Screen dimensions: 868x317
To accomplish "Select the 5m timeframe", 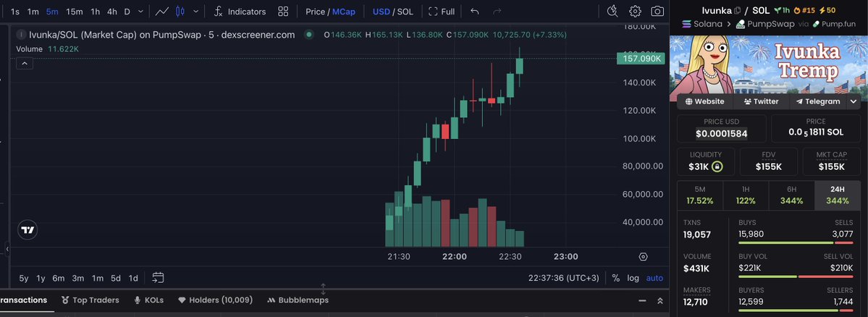I will coord(52,11).
